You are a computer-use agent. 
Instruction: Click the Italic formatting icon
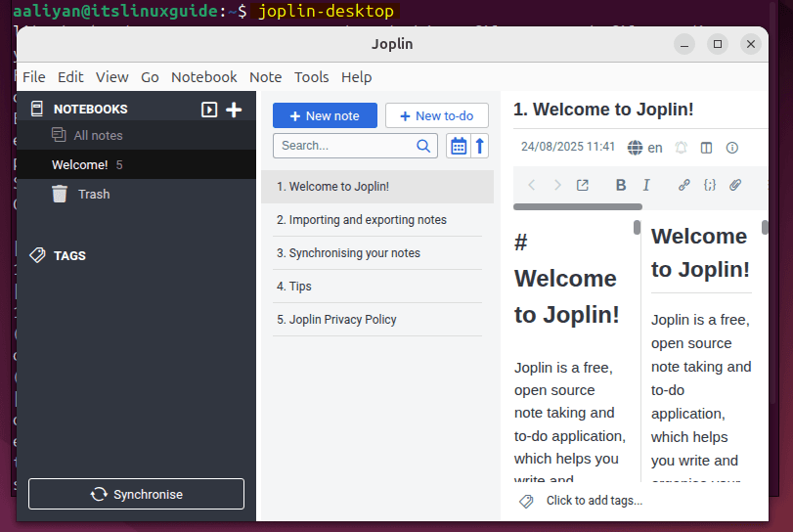click(646, 185)
